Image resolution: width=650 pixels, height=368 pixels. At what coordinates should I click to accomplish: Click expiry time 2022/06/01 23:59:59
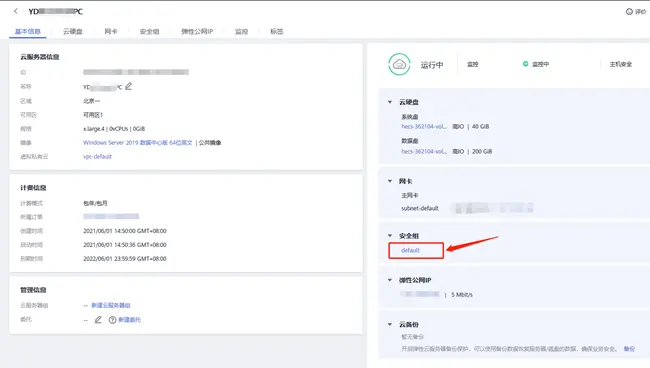point(124,259)
